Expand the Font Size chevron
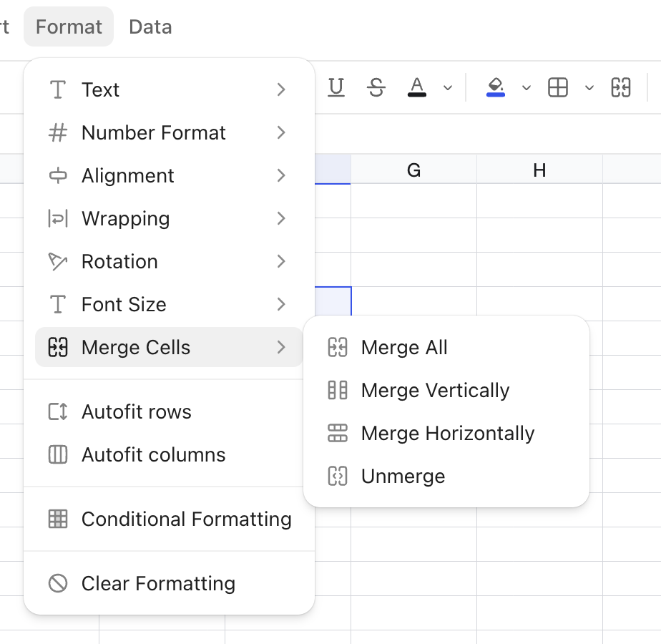 pos(281,304)
